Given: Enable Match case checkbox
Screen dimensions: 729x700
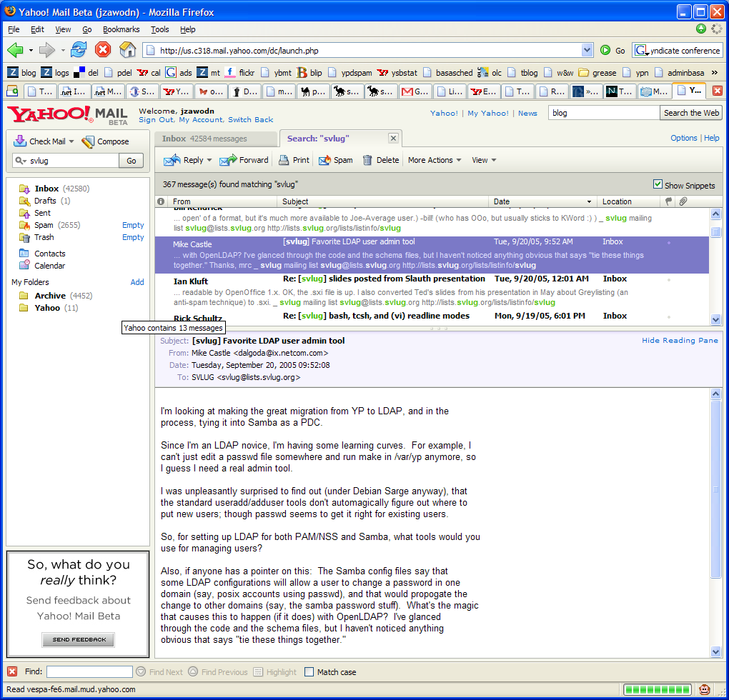Looking at the screenshot, I should [309, 671].
